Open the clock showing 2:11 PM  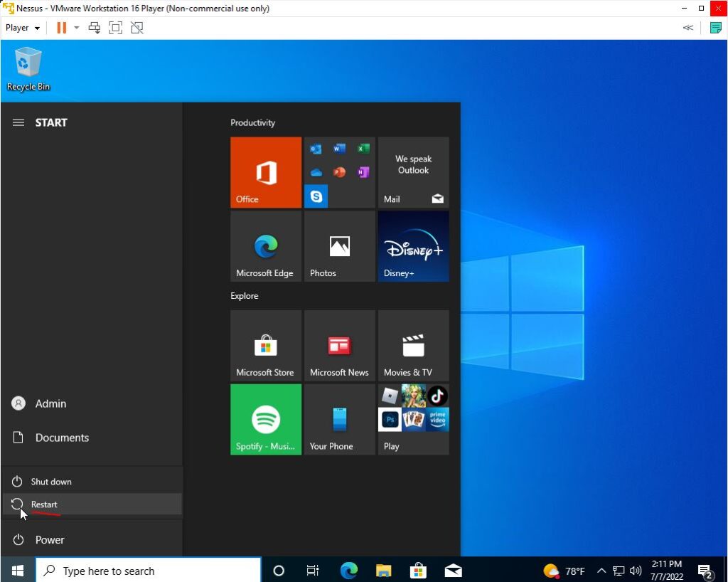667,571
